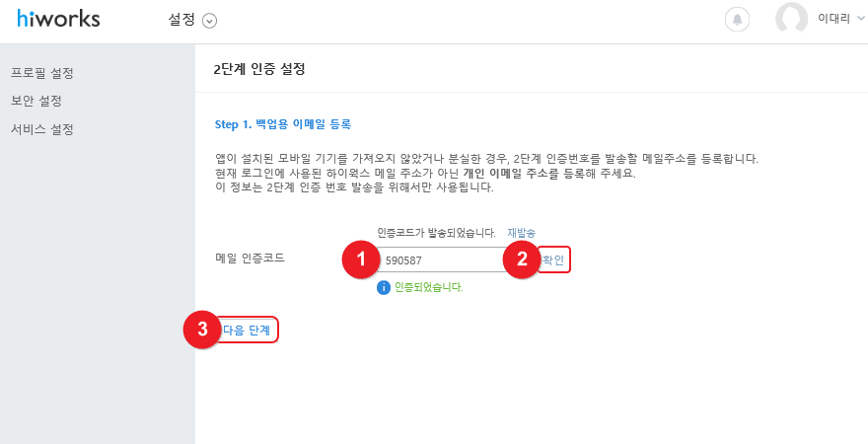Open the notification bell icon
Screen dimensions: 868x444
pyautogui.click(x=737, y=20)
